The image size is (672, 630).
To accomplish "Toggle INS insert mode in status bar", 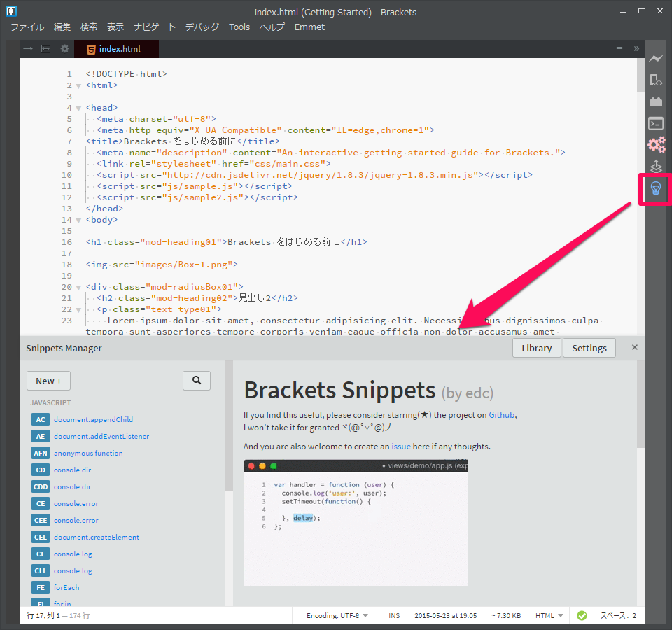I will coord(394,615).
